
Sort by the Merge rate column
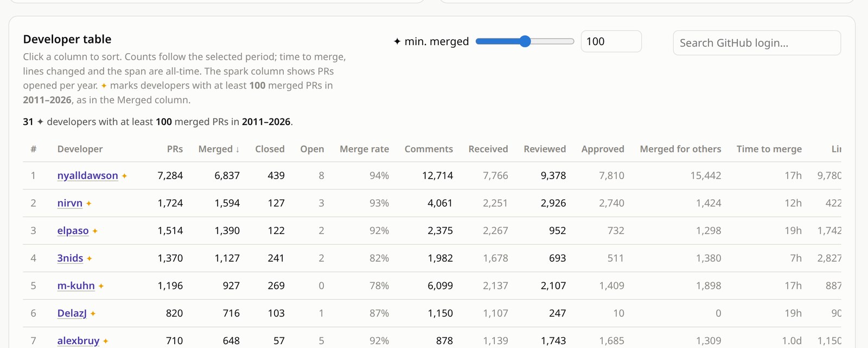tap(364, 149)
